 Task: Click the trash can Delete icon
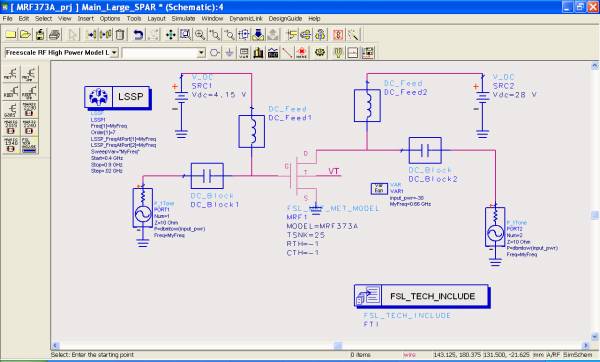tap(120, 35)
